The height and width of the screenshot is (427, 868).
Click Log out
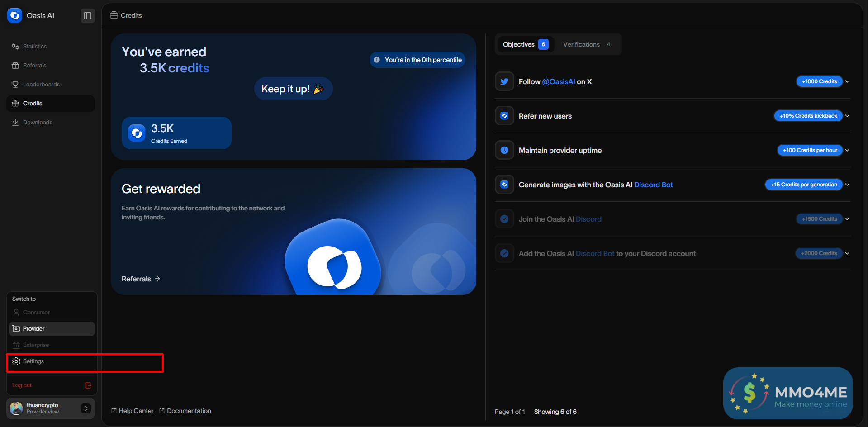52,385
